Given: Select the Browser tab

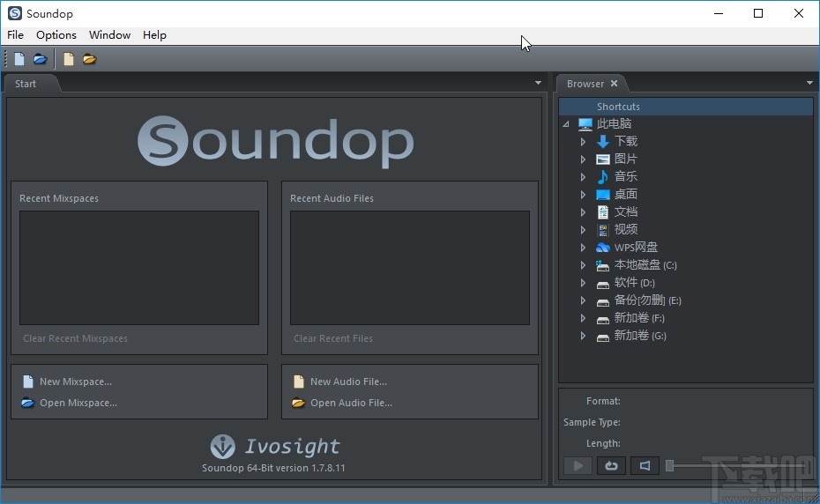Looking at the screenshot, I should [x=585, y=84].
